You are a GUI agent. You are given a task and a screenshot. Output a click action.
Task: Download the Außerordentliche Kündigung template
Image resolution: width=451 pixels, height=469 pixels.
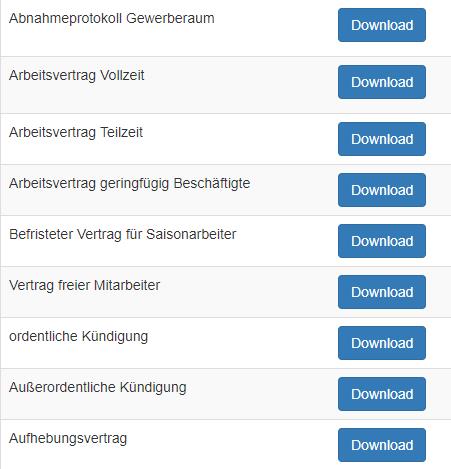pos(382,394)
